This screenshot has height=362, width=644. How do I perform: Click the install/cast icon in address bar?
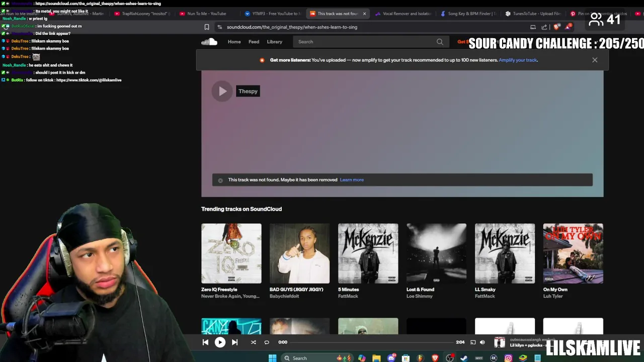pyautogui.click(x=533, y=27)
